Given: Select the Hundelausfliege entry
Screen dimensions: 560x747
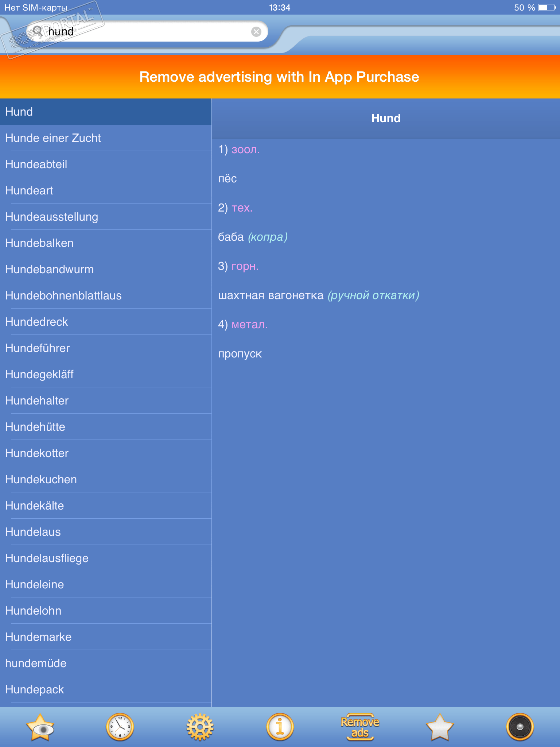Looking at the screenshot, I should coord(106,558).
